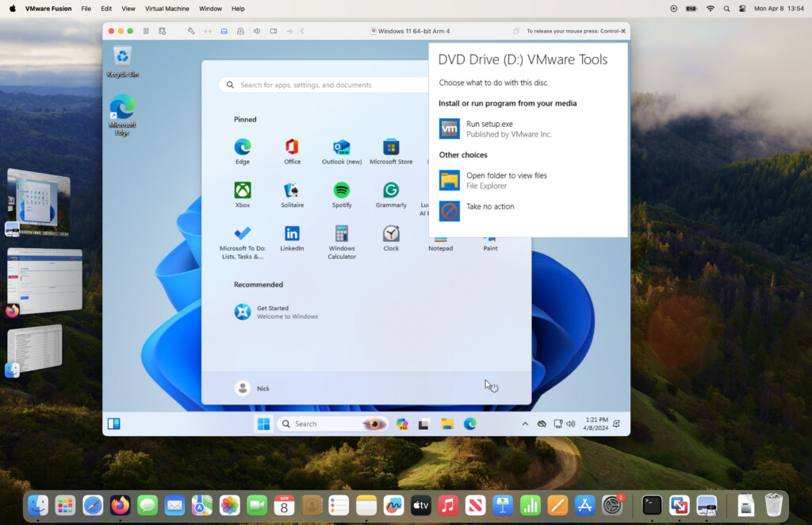Click Windows Start button on taskbar
This screenshot has height=525, width=812.
point(263,424)
